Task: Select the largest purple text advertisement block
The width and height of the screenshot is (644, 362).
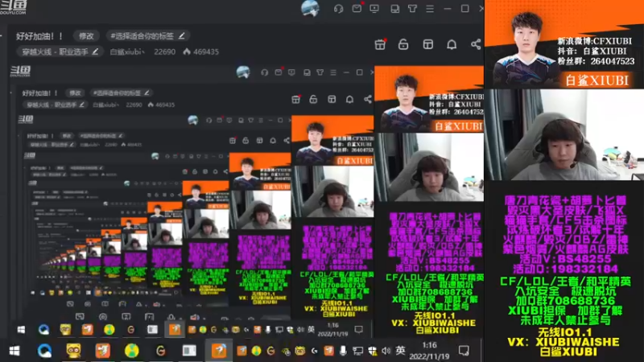Action: pos(566,234)
